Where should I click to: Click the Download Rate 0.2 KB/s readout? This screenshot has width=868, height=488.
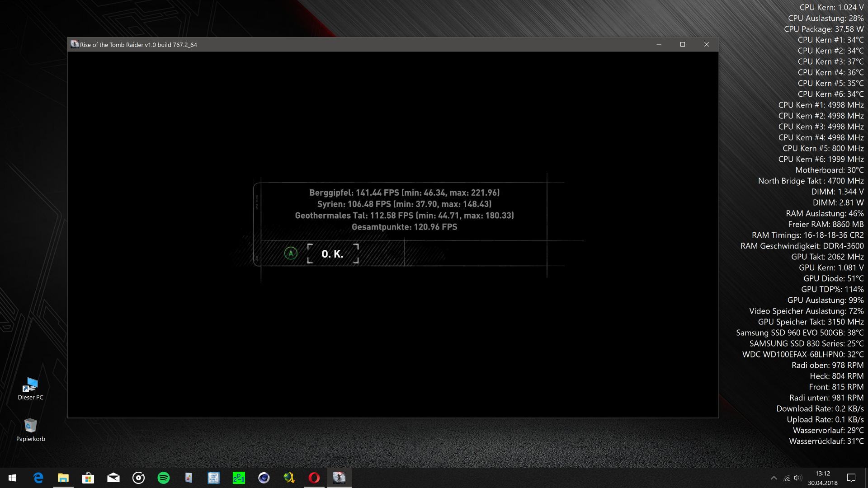tap(820, 408)
